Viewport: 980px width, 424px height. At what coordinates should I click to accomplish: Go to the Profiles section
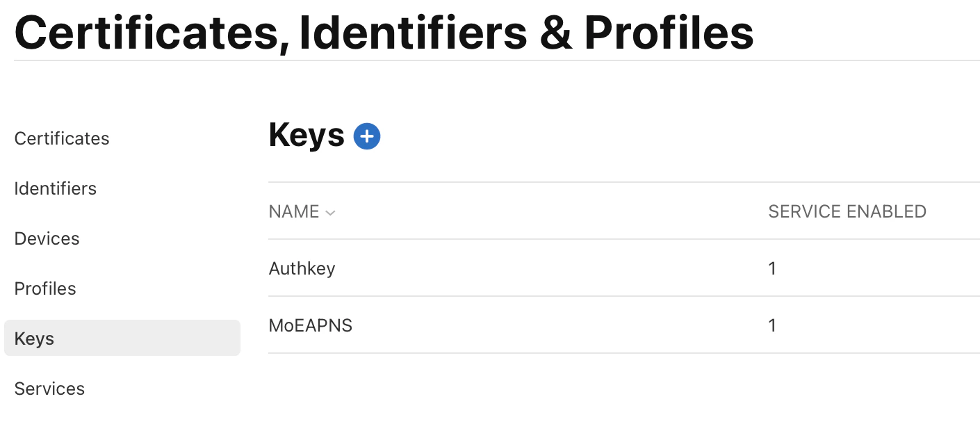click(x=44, y=288)
